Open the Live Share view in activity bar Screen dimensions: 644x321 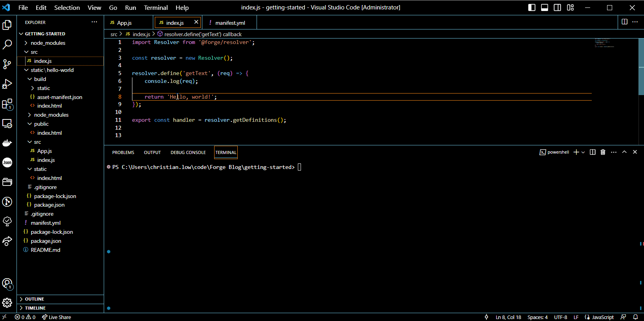[x=7, y=241]
